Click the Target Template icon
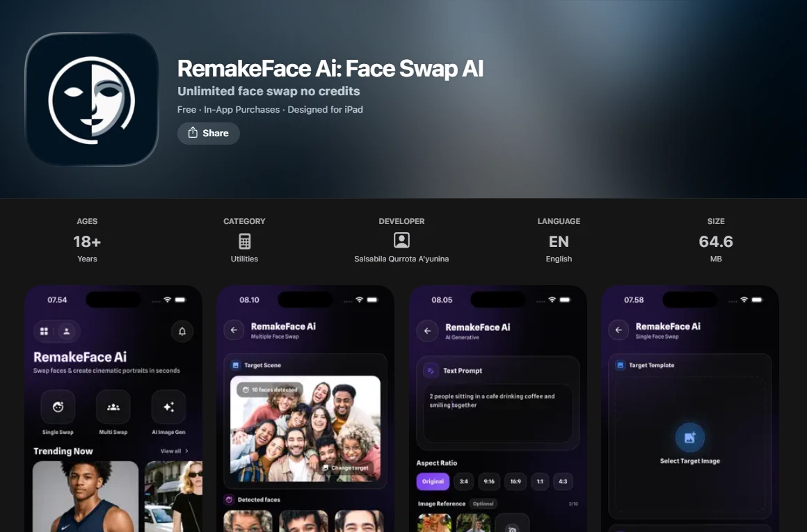This screenshot has width=807, height=532. [x=620, y=365]
